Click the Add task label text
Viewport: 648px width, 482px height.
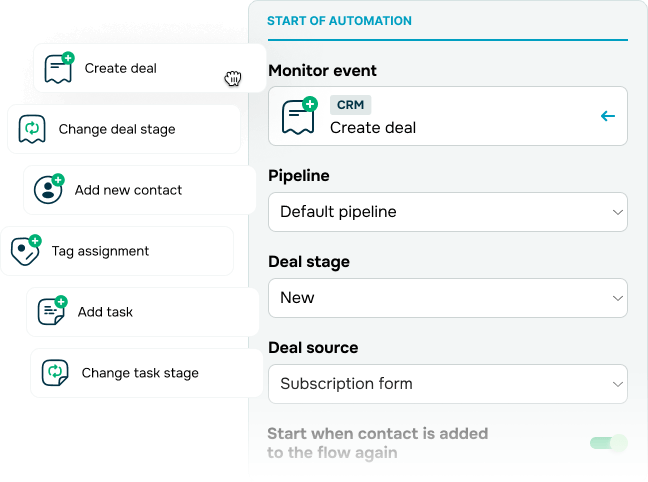pos(105,312)
